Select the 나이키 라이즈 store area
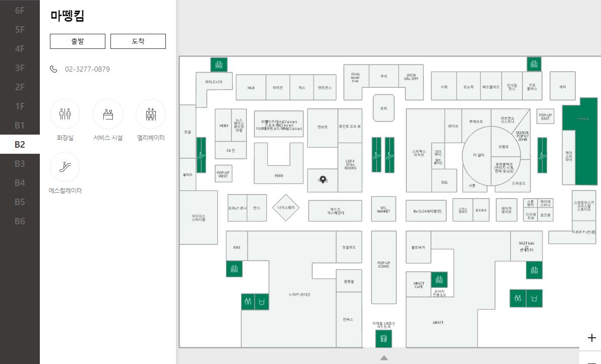601x364 pixels. pyautogui.click(x=299, y=294)
